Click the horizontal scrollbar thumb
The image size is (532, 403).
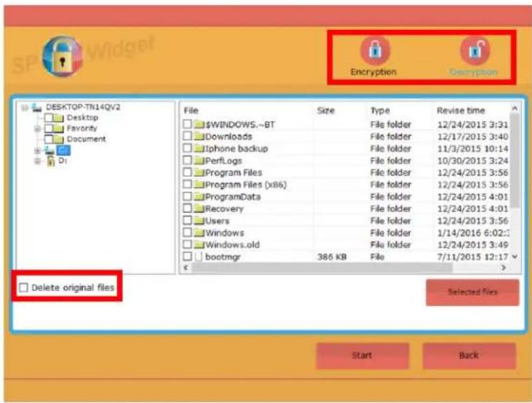coord(322,267)
